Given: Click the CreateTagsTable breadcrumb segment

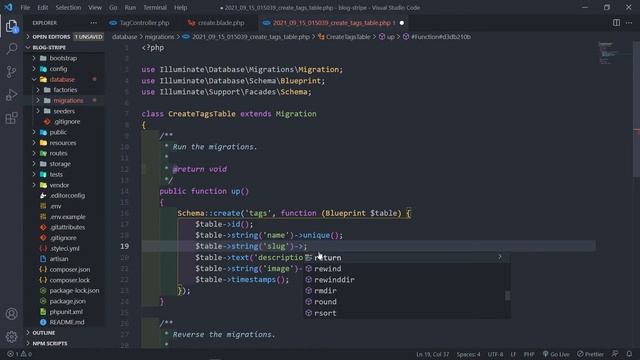Looking at the screenshot, I should tap(344, 37).
